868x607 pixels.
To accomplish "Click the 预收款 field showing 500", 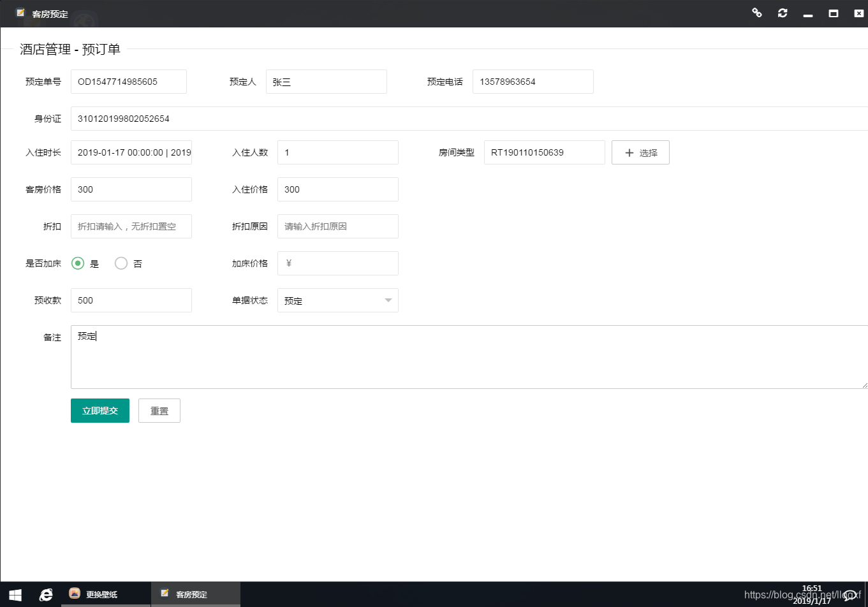I will pos(131,300).
